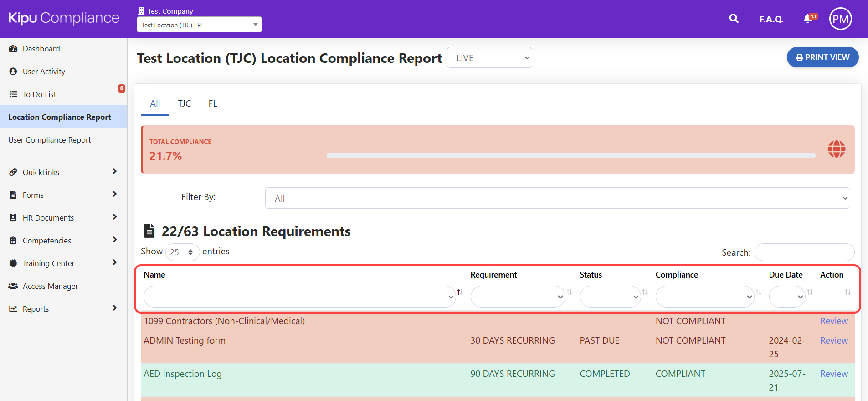Click the Training Center gear icon
The image size is (868, 401).
point(13,263)
